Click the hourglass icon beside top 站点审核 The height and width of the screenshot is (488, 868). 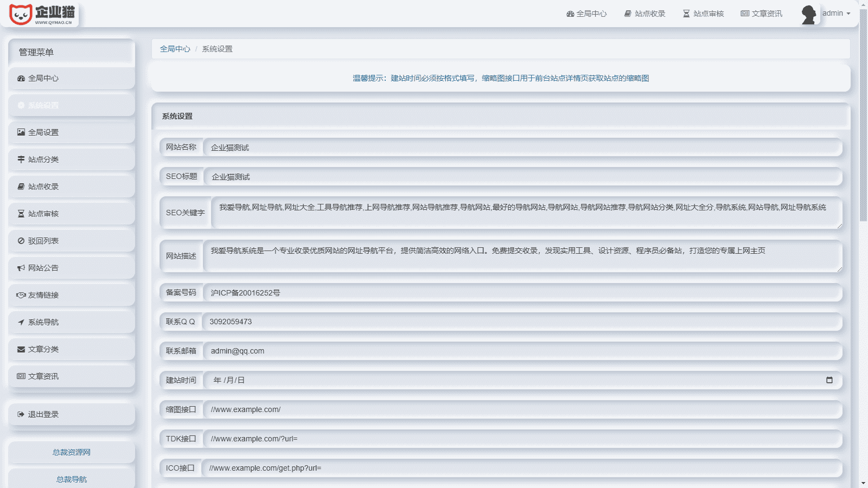[x=686, y=14]
